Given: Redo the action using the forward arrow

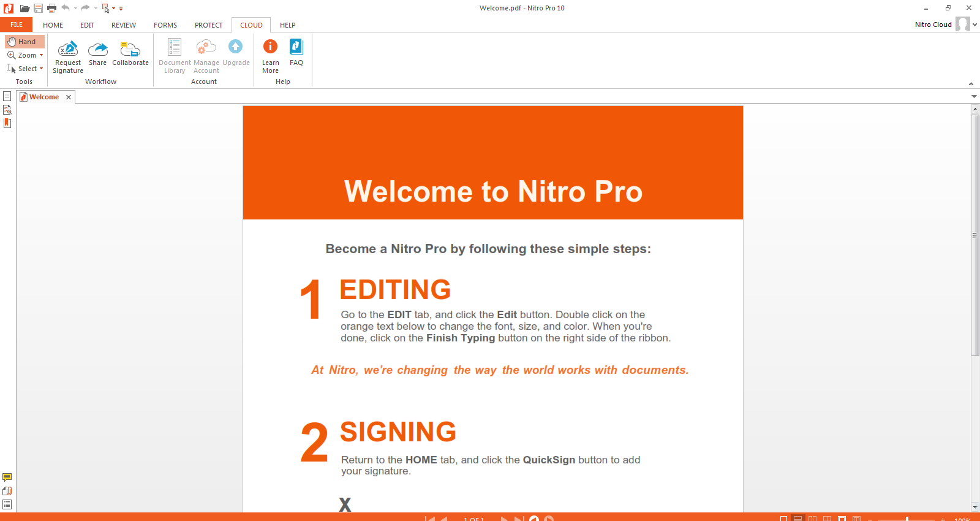Looking at the screenshot, I should 85,8.
